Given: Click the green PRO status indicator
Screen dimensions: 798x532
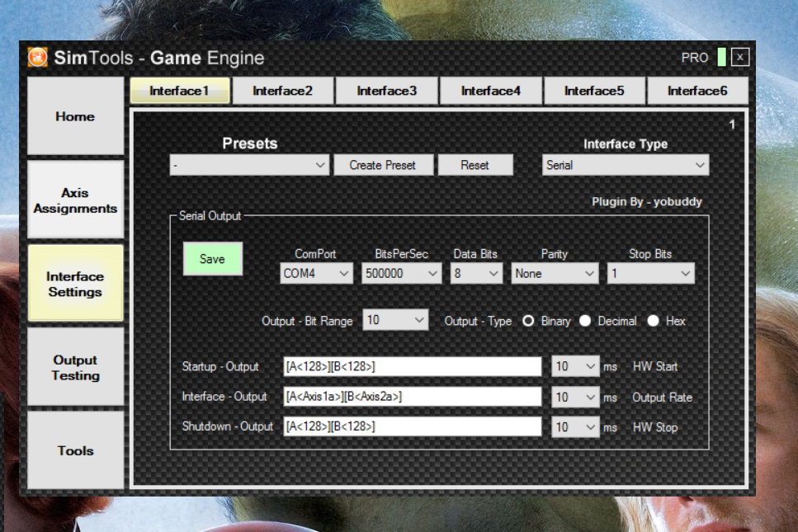Looking at the screenshot, I should click(x=721, y=57).
